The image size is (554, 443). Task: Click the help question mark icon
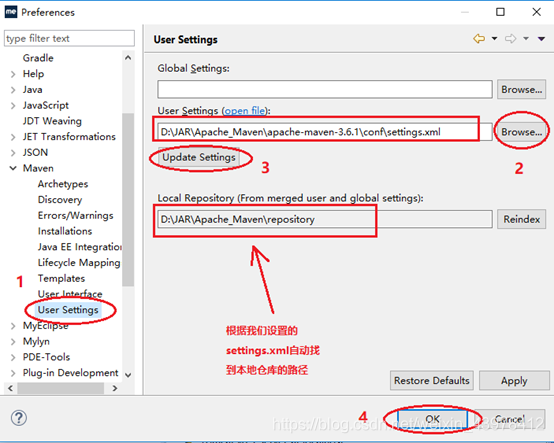click(19, 418)
